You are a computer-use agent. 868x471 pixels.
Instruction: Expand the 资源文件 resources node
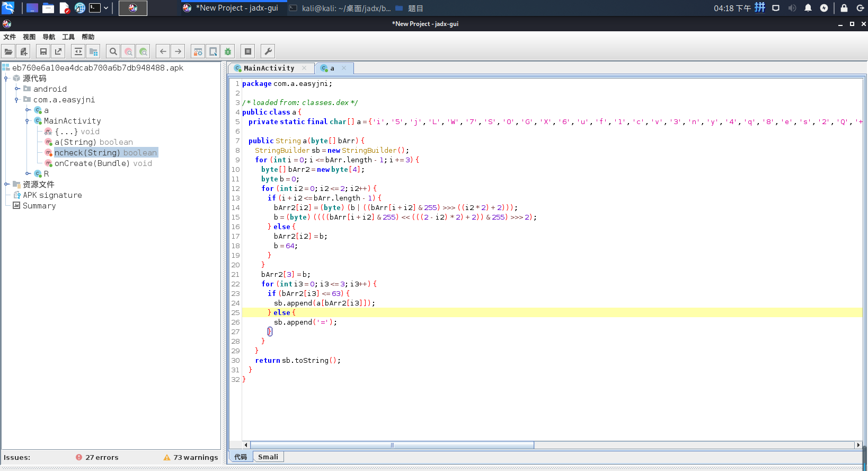6,185
